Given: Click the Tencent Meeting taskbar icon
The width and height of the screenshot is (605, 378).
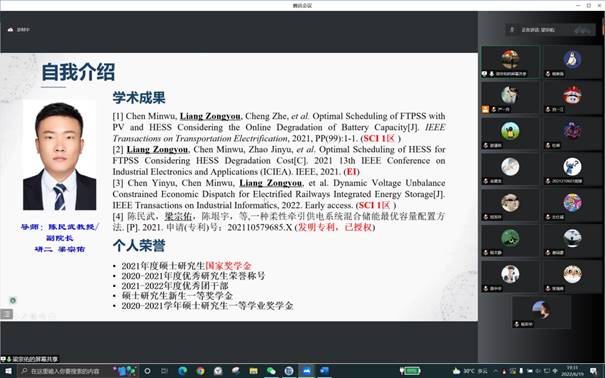Looking at the screenshot, I should [x=307, y=371].
